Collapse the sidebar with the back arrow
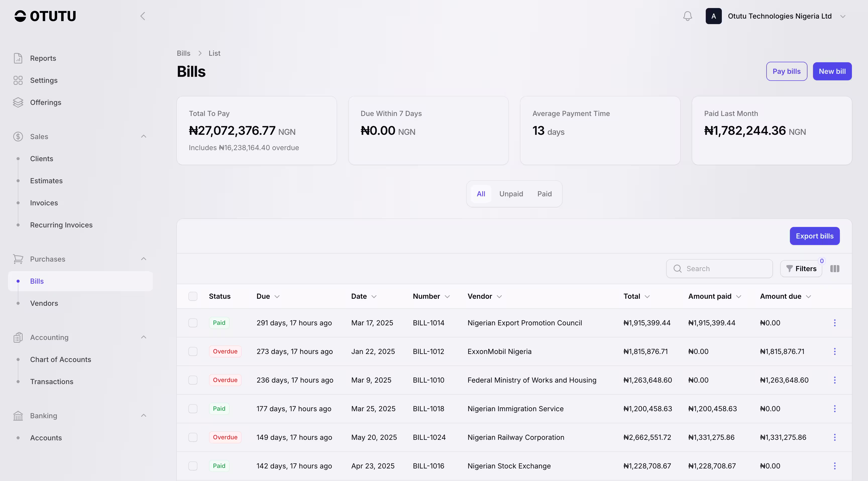This screenshot has width=868, height=481. coord(143,16)
